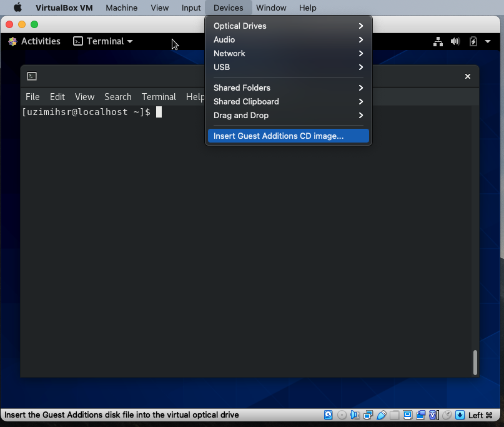Click the USB devices status icon

tap(381, 415)
